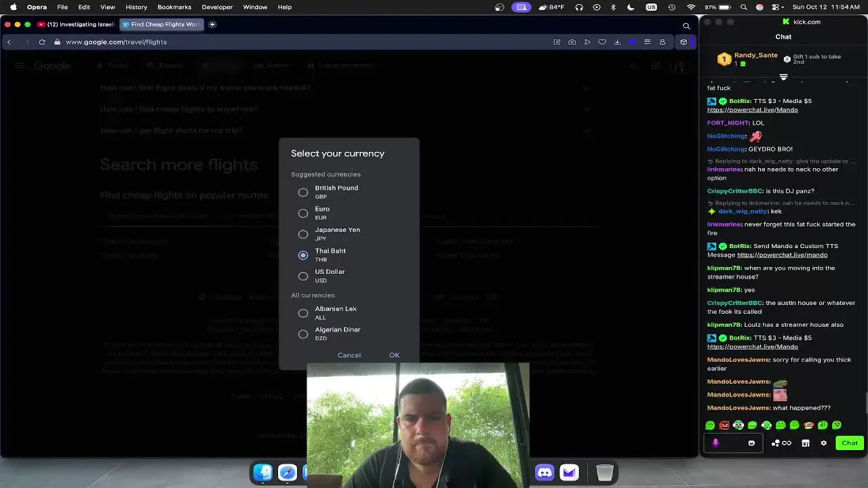
Task: Click the Bluetooth icon in the menu bar
Action: coord(613,7)
